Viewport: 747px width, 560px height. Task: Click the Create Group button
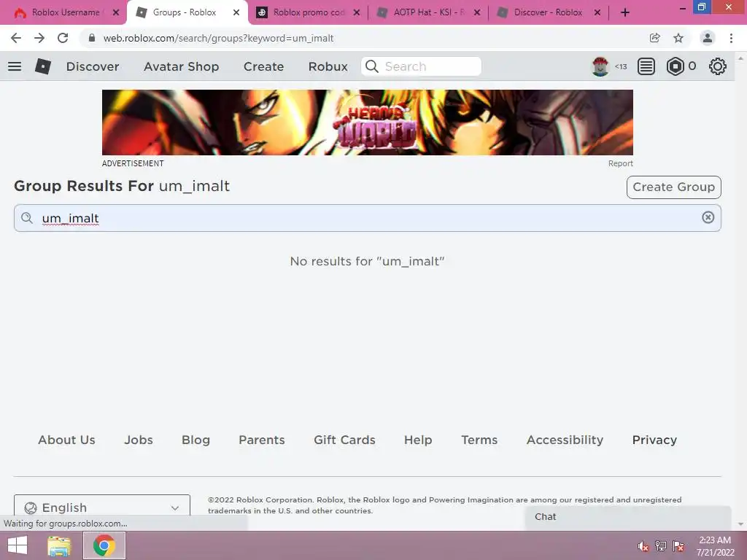click(x=673, y=187)
